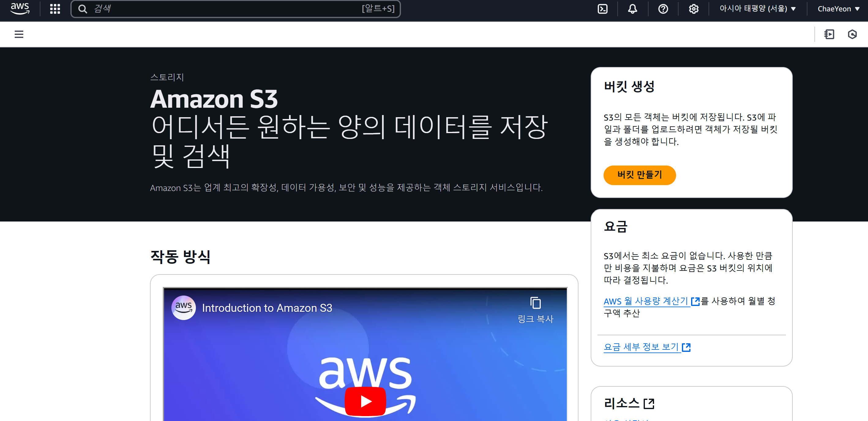Expand the ChaeYeon account dropdown
This screenshot has height=421, width=868.
838,9
